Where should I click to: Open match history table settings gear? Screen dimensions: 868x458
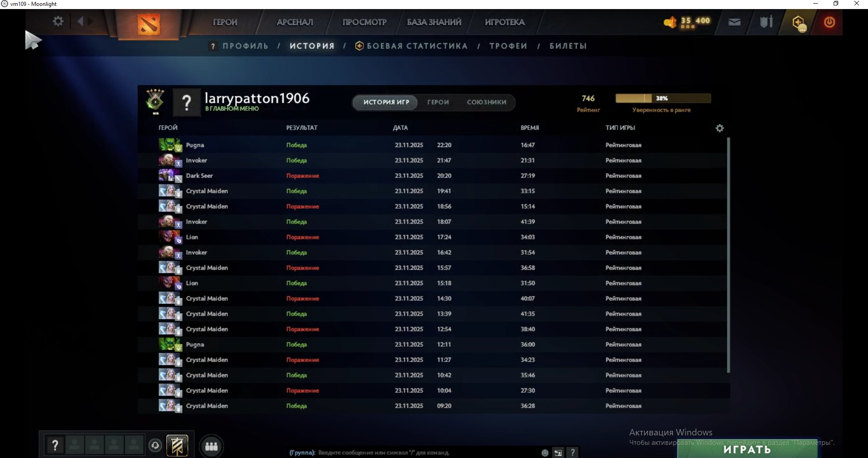[719, 129]
